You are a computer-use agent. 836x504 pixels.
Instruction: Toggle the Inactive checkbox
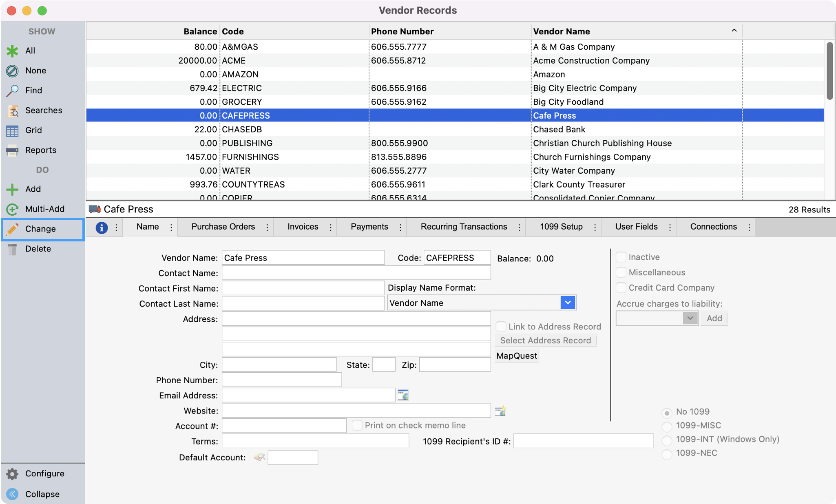621,257
